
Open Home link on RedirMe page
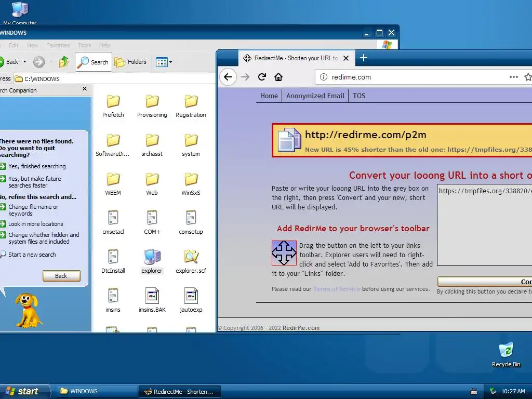point(269,96)
